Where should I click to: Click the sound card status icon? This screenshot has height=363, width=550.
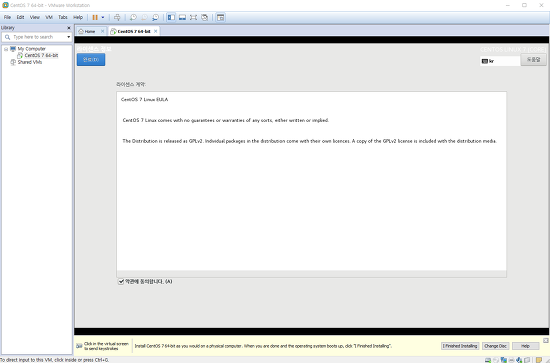click(519, 360)
